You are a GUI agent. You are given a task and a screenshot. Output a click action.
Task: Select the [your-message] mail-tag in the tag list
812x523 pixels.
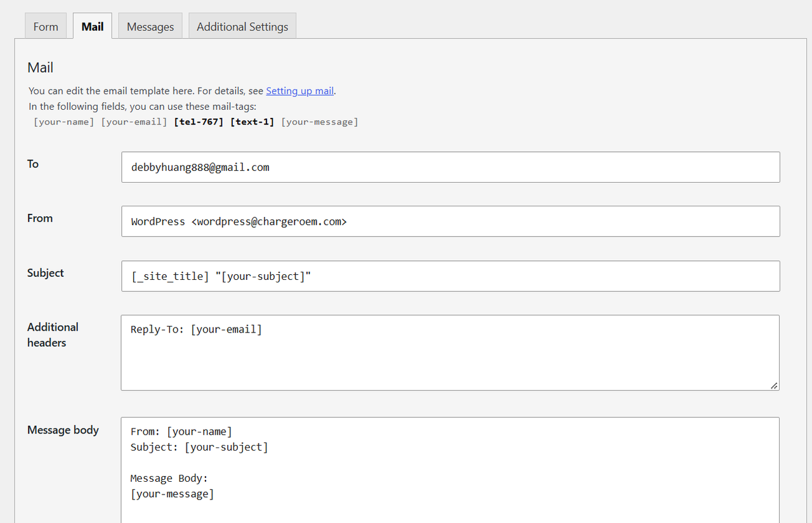click(320, 122)
